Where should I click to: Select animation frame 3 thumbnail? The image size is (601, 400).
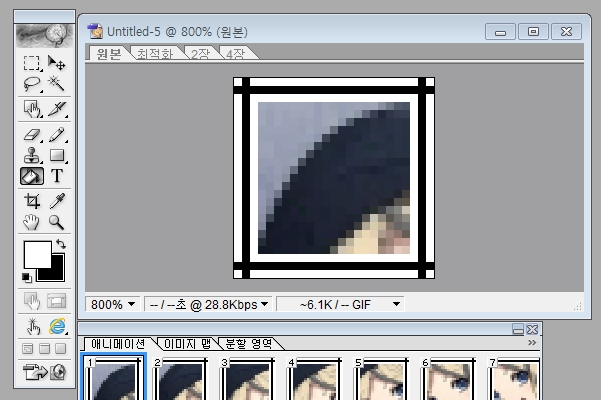[x=247, y=379]
